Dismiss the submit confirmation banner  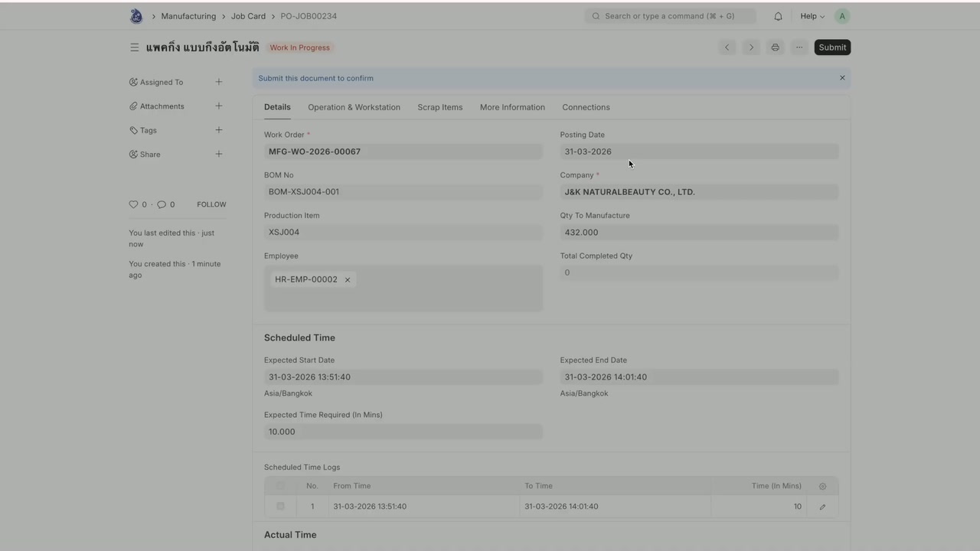point(842,78)
